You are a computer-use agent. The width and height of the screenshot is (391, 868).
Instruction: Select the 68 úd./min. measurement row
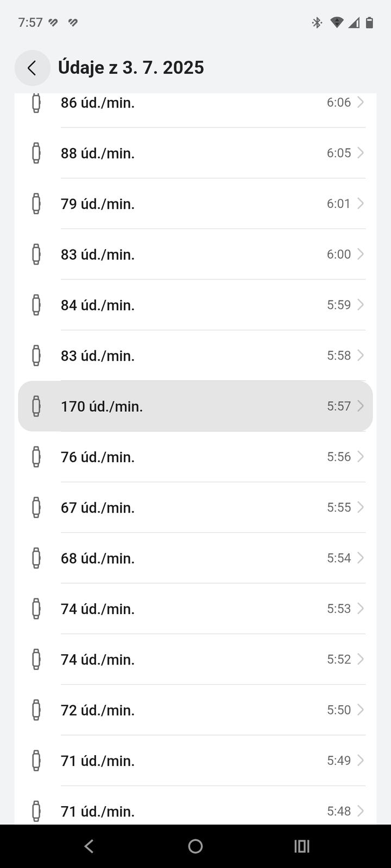(x=195, y=558)
